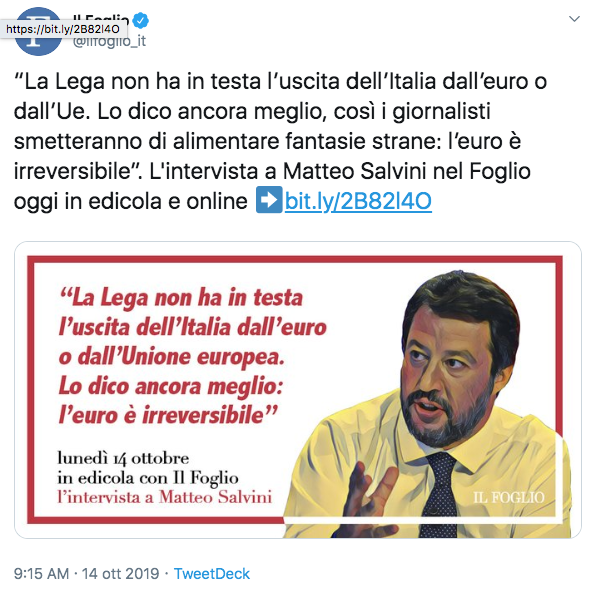Click the blue right-arrow emoji icon
The height and width of the screenshot is (595, 595).
click(x=269, y=200)
